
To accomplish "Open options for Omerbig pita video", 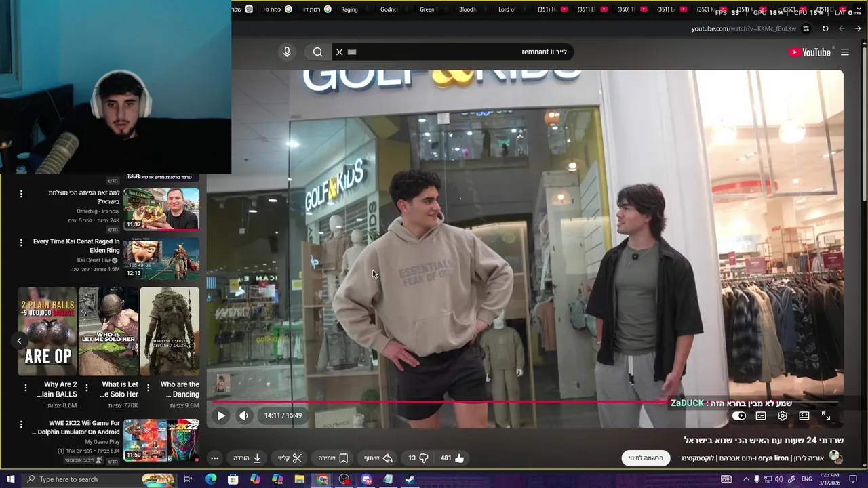I will 21,194.
